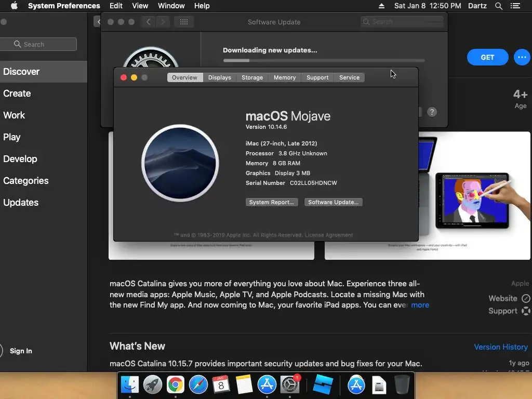Open Finder from the dock
Screen dimensions: 532x399
click(x=130, y=385)
